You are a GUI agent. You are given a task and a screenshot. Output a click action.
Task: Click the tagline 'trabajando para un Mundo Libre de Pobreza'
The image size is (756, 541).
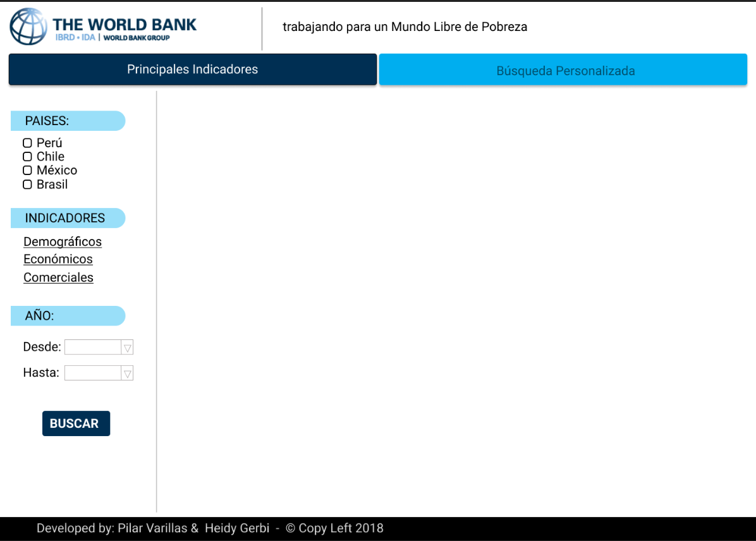[405, 27]
